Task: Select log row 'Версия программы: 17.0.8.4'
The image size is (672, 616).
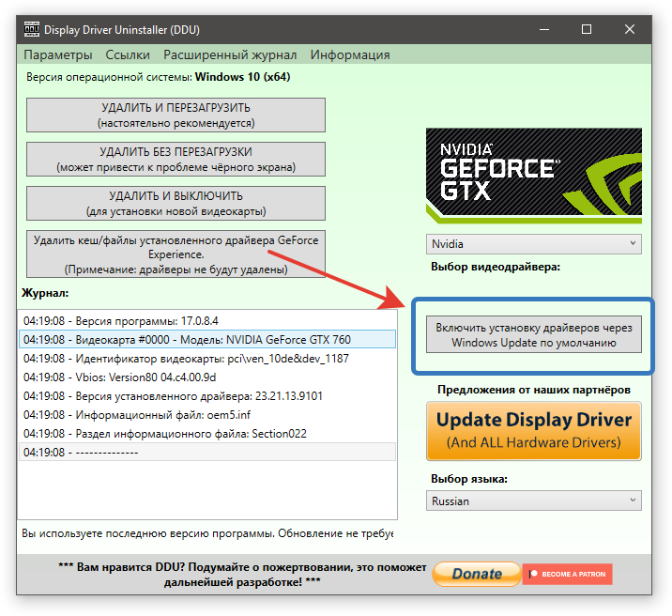Action: (207, 320)
